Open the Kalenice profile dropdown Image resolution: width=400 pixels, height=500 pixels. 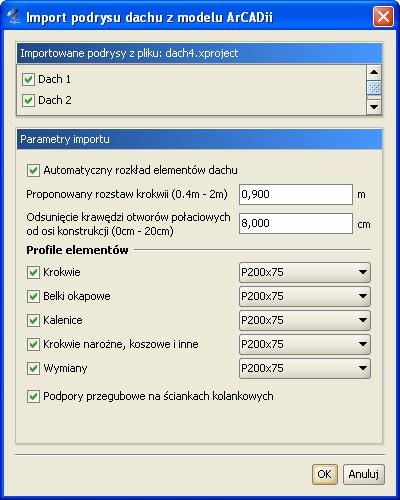click(x=305, y=320)
